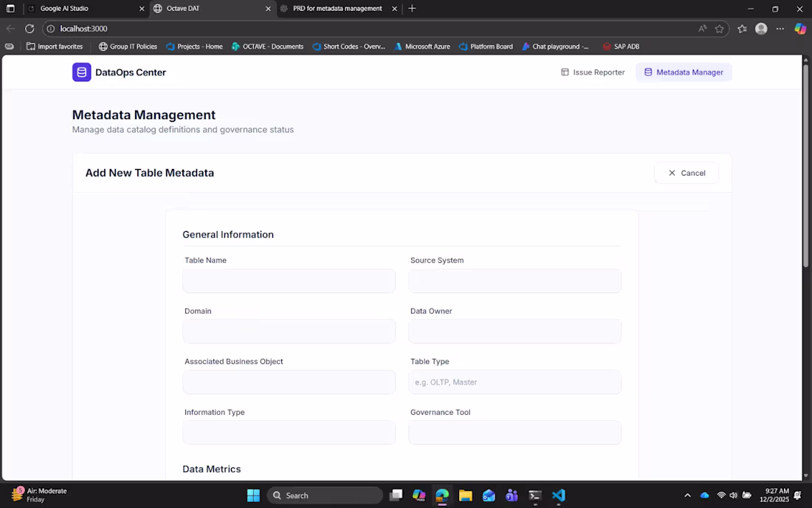Open the browser profile avatar
The width and height of the screenshot is (812, 508).
click(761, 29)
